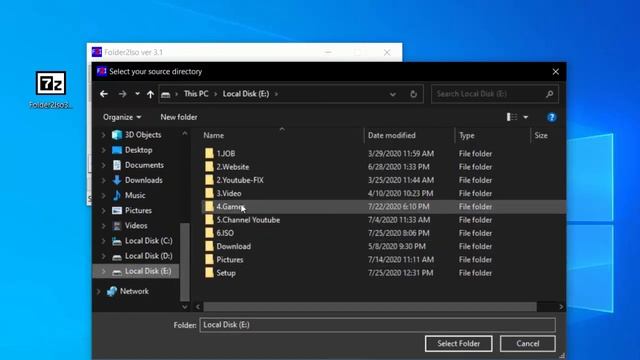This screenshot has width=640, height=360.
Task: Refresh the Local Disk (E:) listing
Action: pos(413,94)
